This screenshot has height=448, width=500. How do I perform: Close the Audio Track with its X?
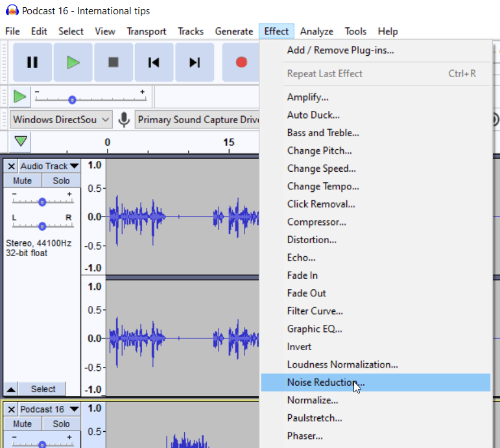[x=11, y=167]
